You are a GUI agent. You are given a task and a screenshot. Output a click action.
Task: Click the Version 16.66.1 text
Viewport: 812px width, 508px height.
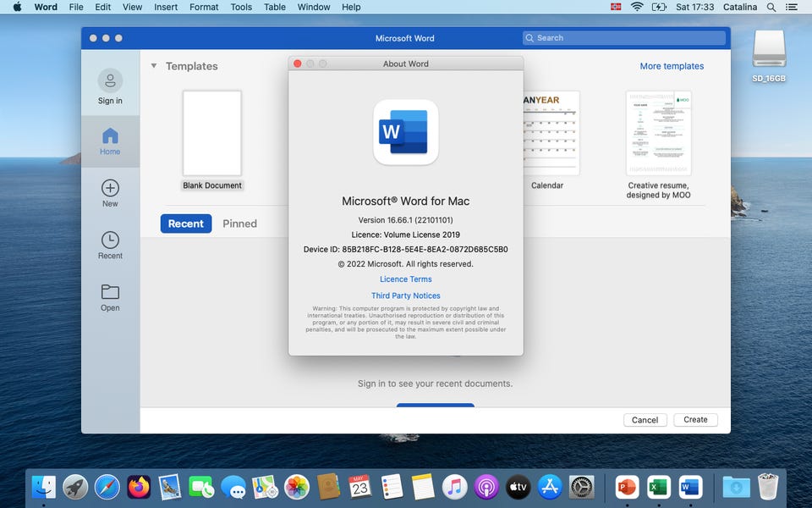405,220
